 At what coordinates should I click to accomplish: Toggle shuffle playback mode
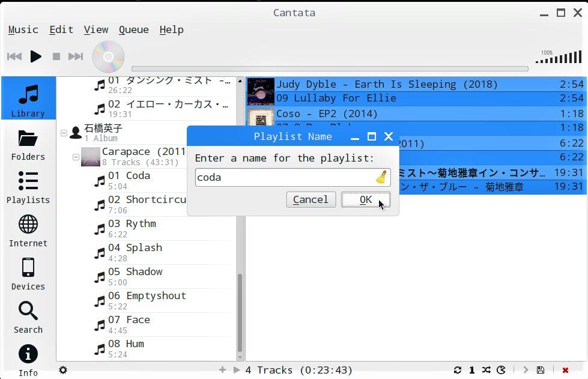(x=486, y=371)
